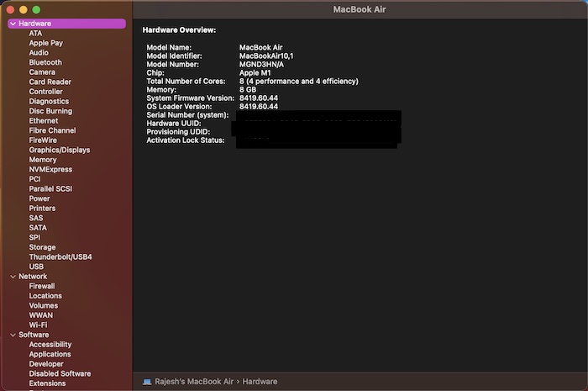Select Parallel SCSI in the sidebar
This screenshot has width=588, height=391.
[x=50, y=188]
